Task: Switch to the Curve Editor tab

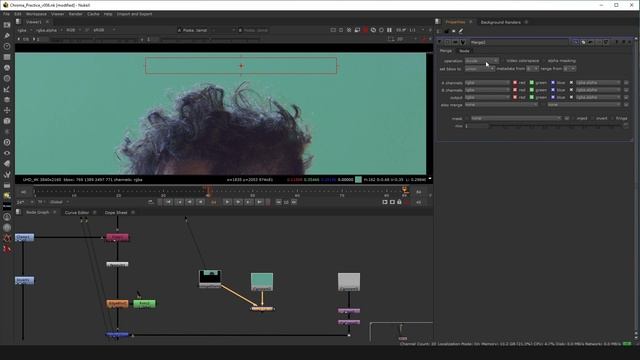Action: [77, 213]
